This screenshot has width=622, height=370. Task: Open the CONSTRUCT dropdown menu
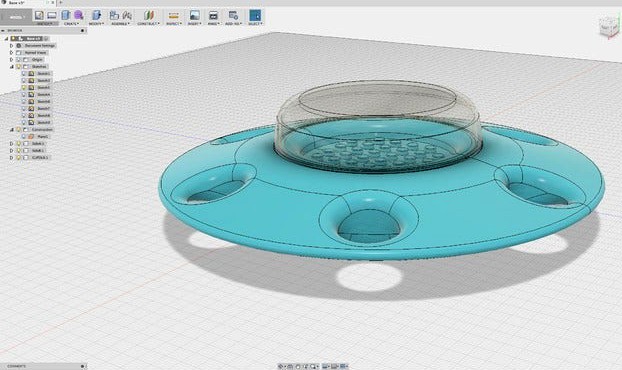click(x=148, y=24)
